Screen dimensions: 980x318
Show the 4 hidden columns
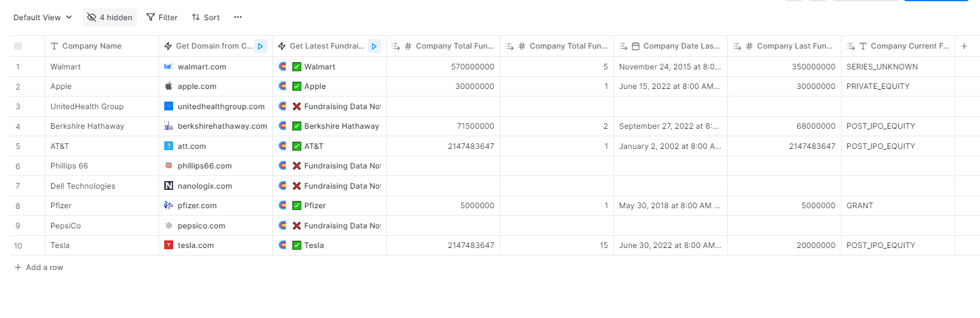point(110,18)
